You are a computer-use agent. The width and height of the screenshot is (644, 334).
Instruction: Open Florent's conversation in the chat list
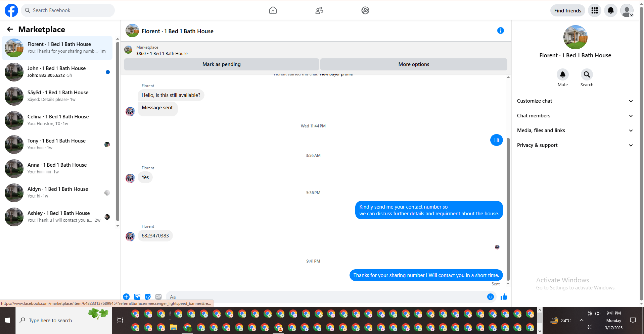click(57, 48)
